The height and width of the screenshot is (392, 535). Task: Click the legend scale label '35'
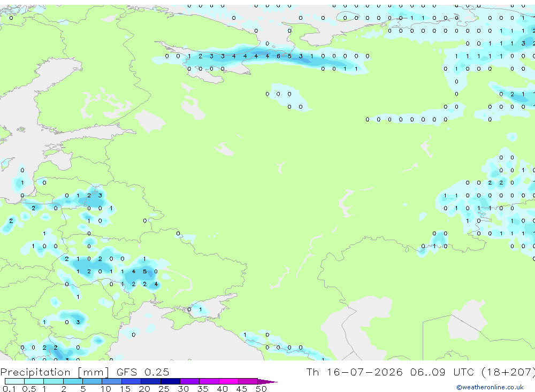coord(203,389)
